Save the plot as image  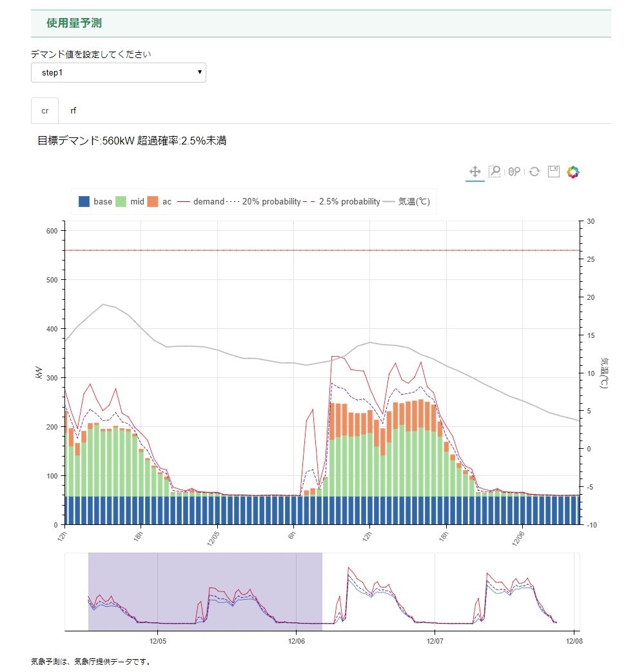point(554,172)
